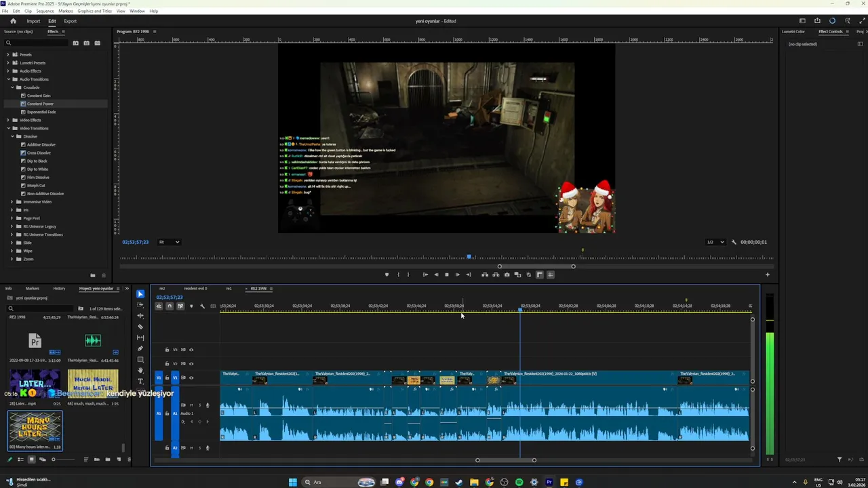Viewport: 868px width, 488px height.
Task: Go to Home screen icon
Action: [x=13, y=21]
